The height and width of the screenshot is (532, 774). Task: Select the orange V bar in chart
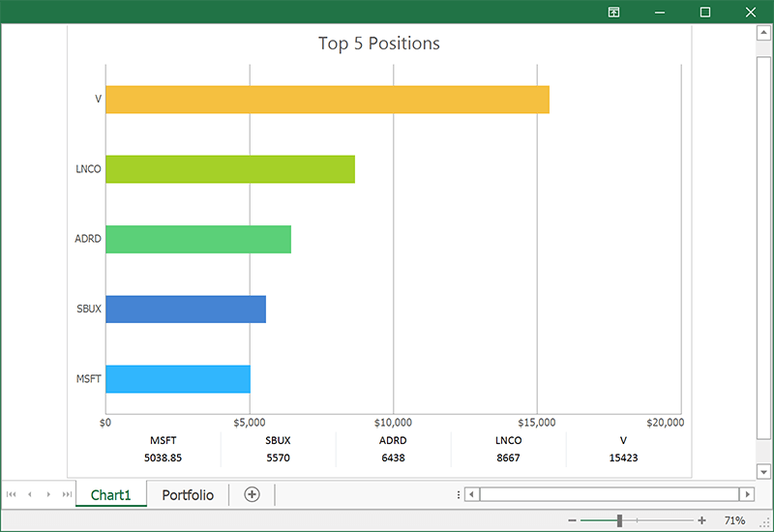pyautogui.click(x=327, y=100)
